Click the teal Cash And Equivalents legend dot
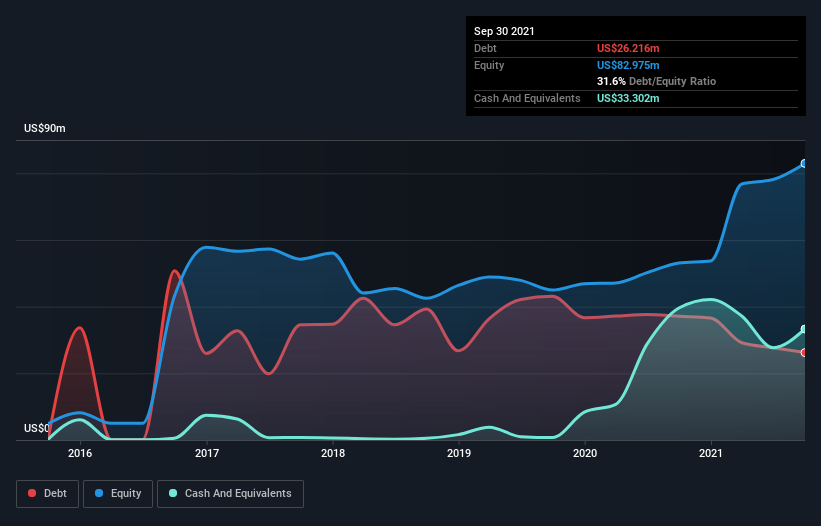Viewport: 821px width, 526px height. pos(173,493)
